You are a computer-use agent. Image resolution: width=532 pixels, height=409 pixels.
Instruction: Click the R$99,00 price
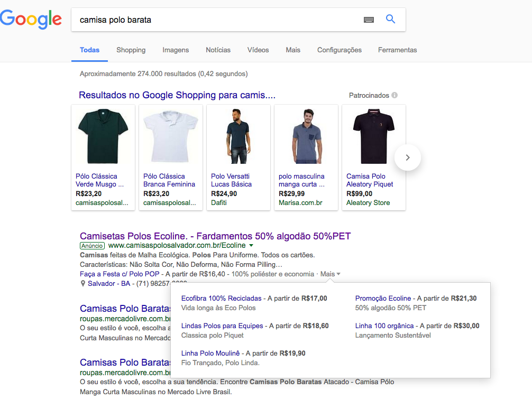coord(359,193)
